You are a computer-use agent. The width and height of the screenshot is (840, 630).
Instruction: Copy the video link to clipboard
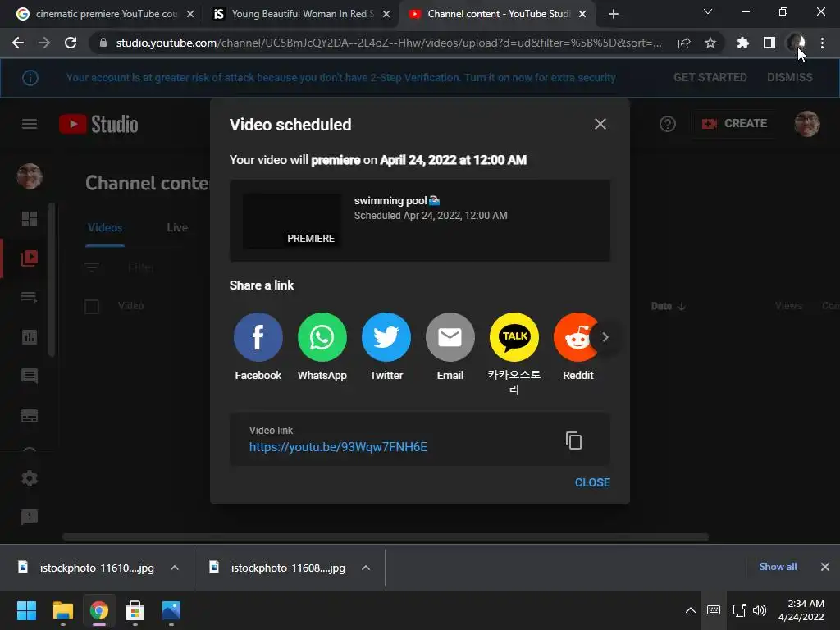tap(573, 441)
